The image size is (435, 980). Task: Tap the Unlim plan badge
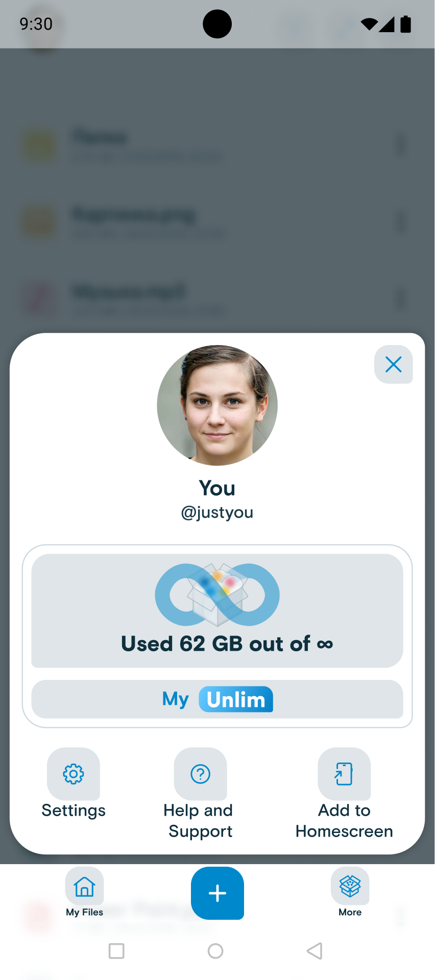(235, 699)
